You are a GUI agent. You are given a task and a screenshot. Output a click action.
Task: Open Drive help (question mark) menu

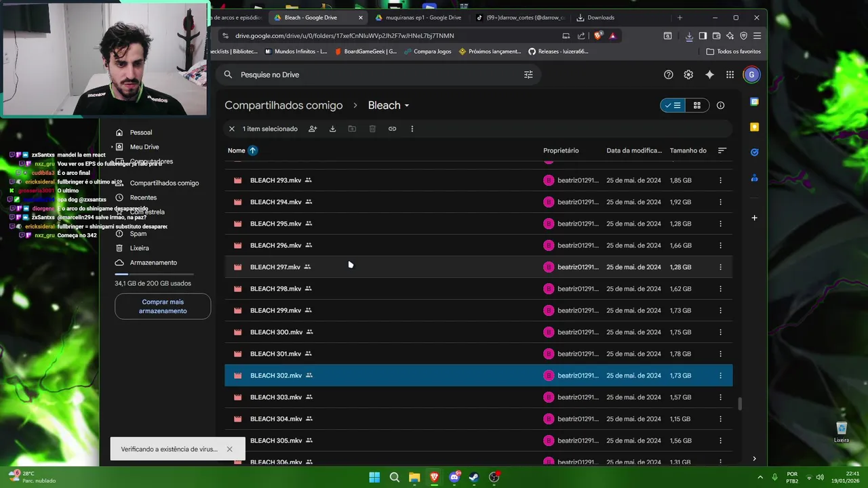click(x=669, y=75)
